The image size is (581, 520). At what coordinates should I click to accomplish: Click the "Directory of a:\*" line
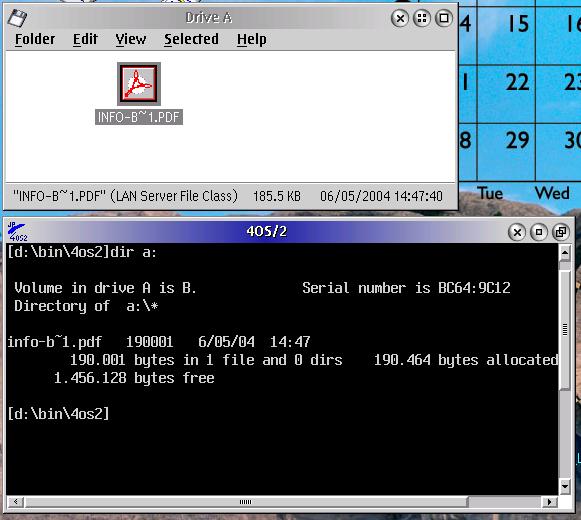(86, 306)
